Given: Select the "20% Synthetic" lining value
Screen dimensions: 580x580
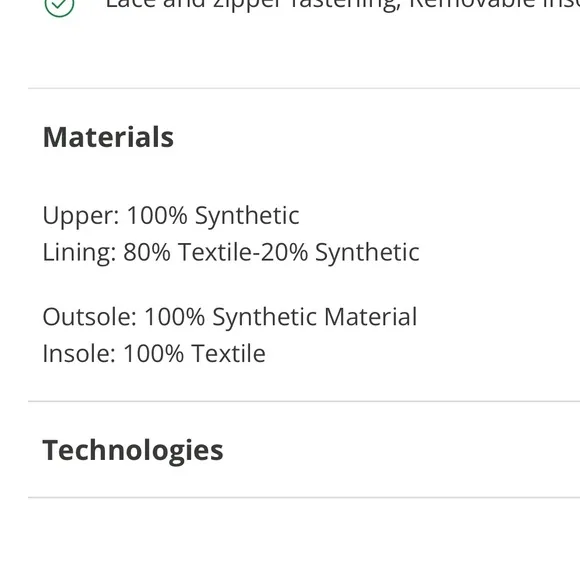Looking at the screenshot, I should tap(340, 253).
